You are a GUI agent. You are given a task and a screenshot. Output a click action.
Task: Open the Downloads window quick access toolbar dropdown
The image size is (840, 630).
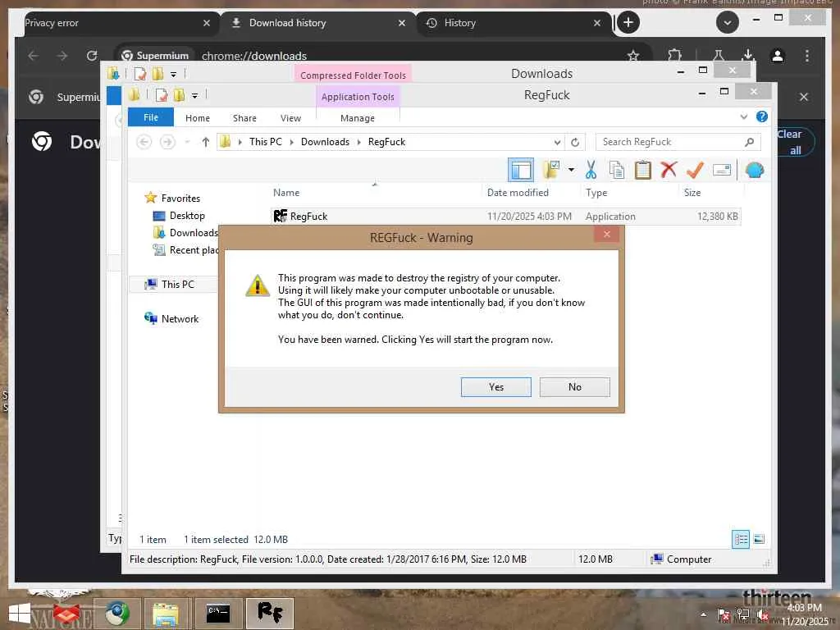click(174, 75)
